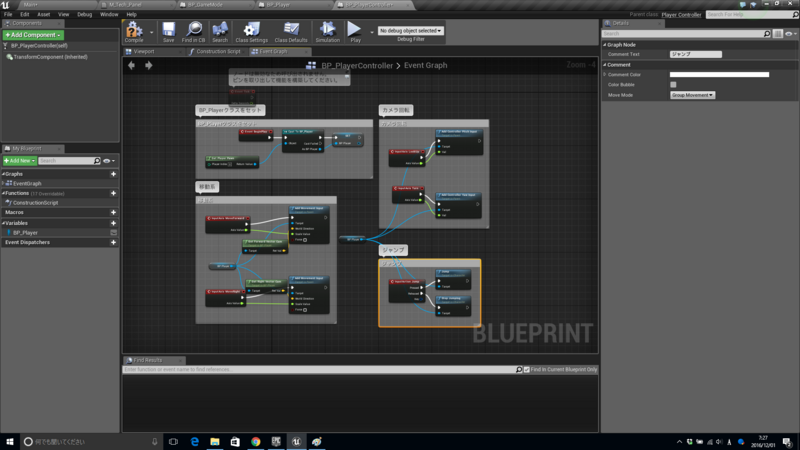Image resolution: width=800 pixels, height=450 pixels.
Task: Add a new macro with plus icon
Action: point(113,212)
